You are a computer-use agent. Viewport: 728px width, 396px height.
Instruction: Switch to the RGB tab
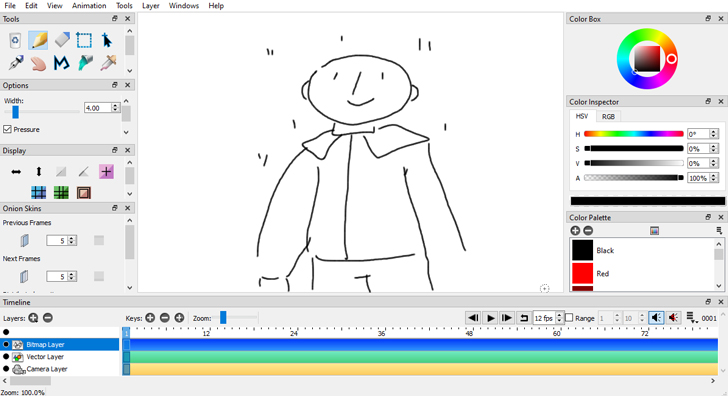pos(608,117)
